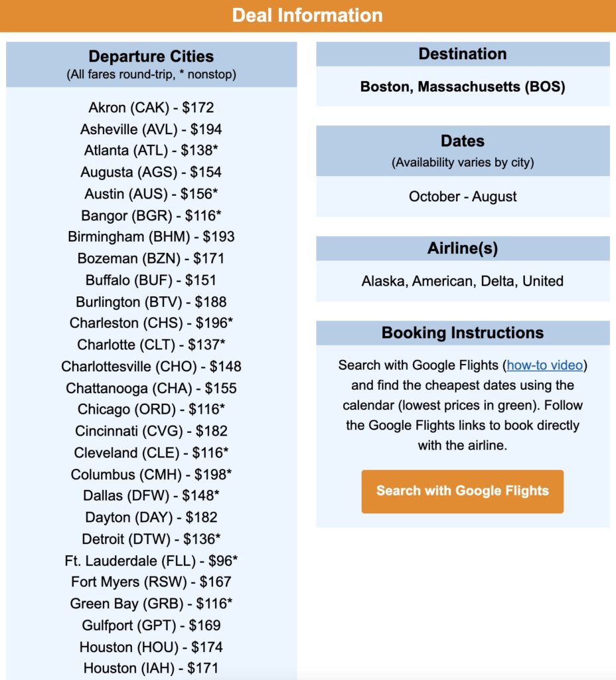
Task: Click the Boston, Massachusetts (BOS) destination
Action: click(x=463, y=86)
